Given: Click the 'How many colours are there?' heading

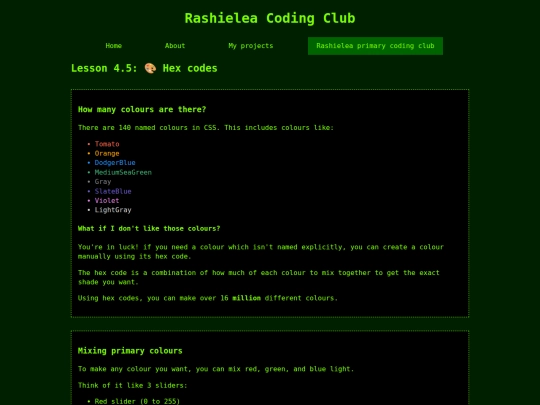Looking at the screenshot, I should click(x=142, y=110).
